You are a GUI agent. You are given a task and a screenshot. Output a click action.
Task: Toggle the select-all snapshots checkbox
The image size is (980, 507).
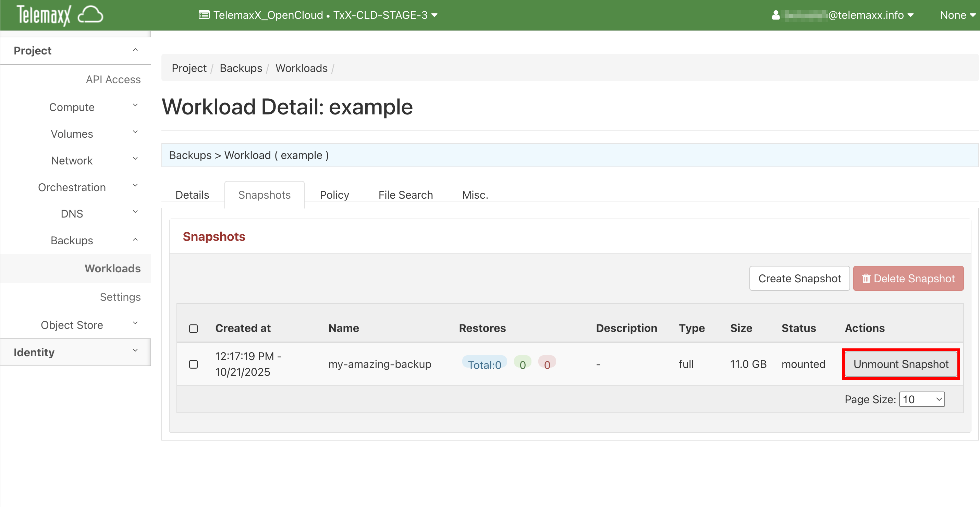pos(193,328)
